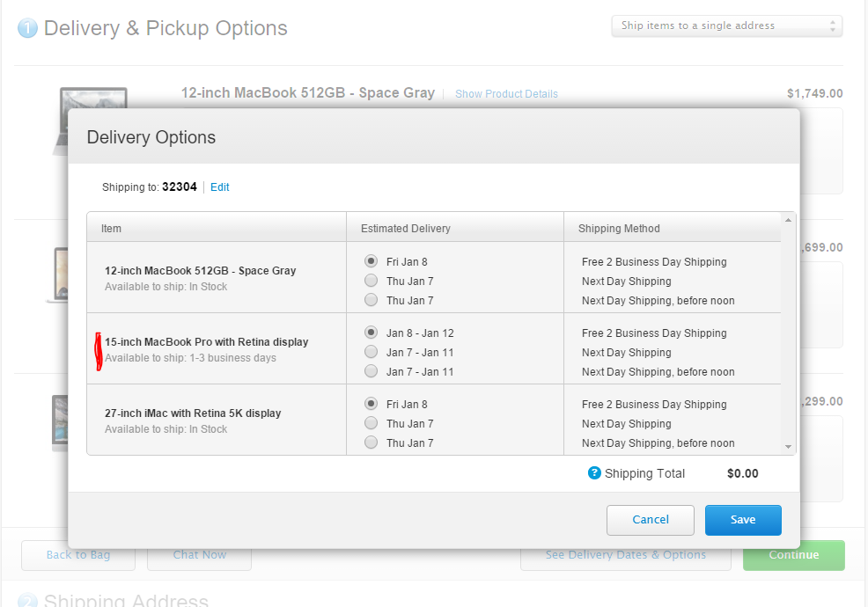Click See Delivery Dates & Options
868x607 pixels.
tap(625, 555)
